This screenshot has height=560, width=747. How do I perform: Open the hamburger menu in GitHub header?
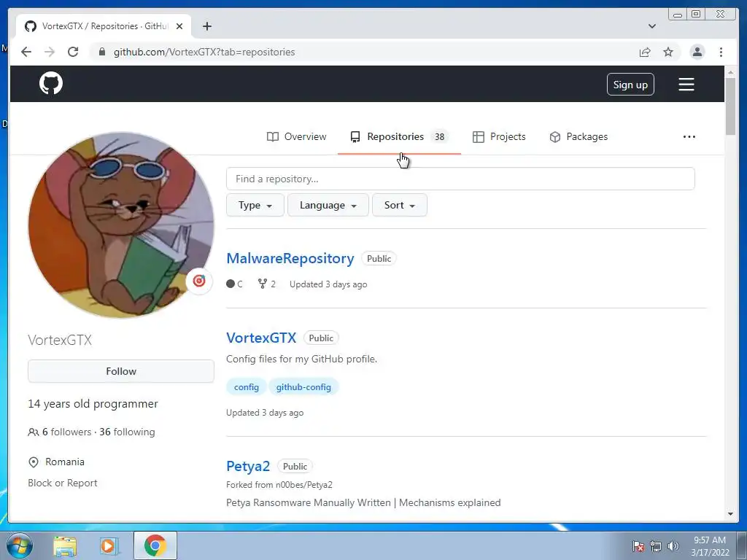(x=686, y=85)
